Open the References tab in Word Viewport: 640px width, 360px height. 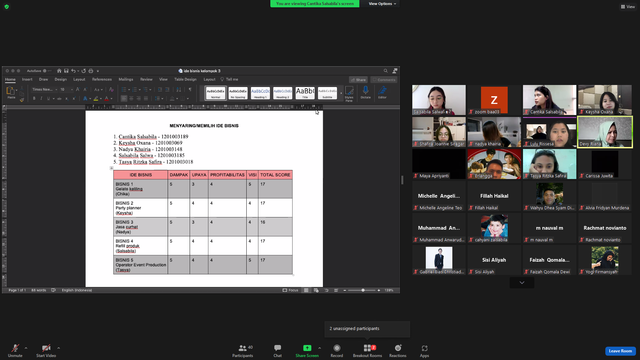coord(102,79)
